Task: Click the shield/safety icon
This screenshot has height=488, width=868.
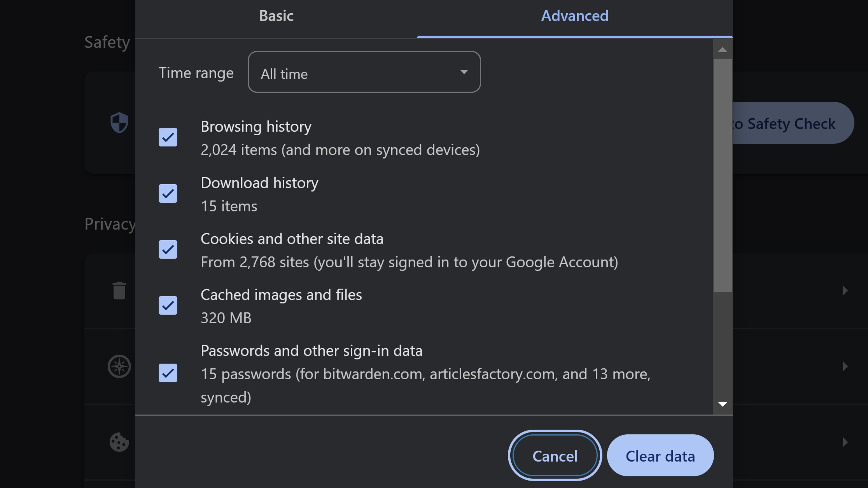Action: pos(119,123)
